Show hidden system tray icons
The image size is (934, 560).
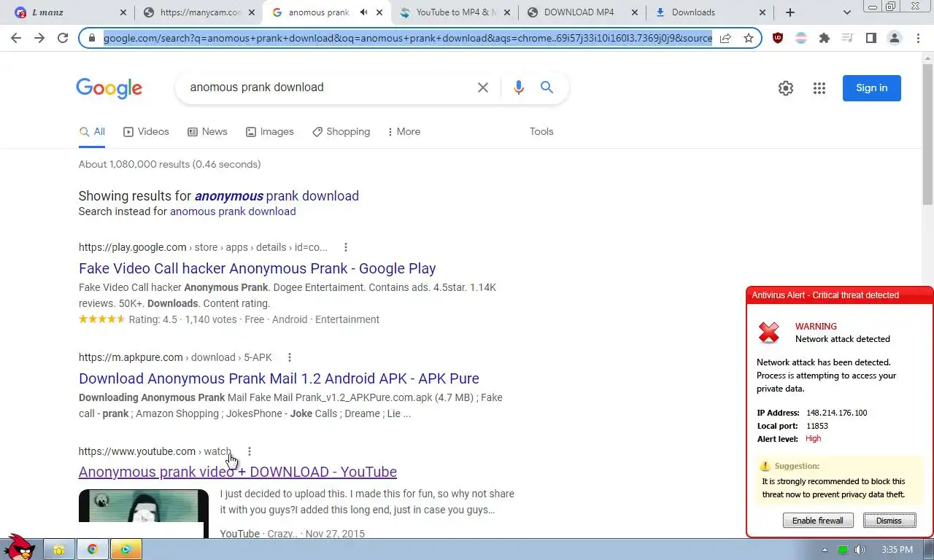pos(825,549)
